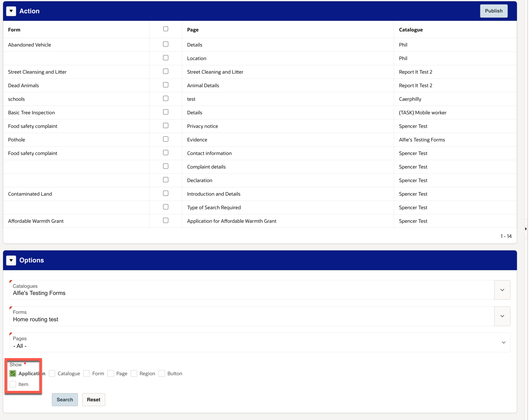Enable the Button show option

click(x=162, y=373)
